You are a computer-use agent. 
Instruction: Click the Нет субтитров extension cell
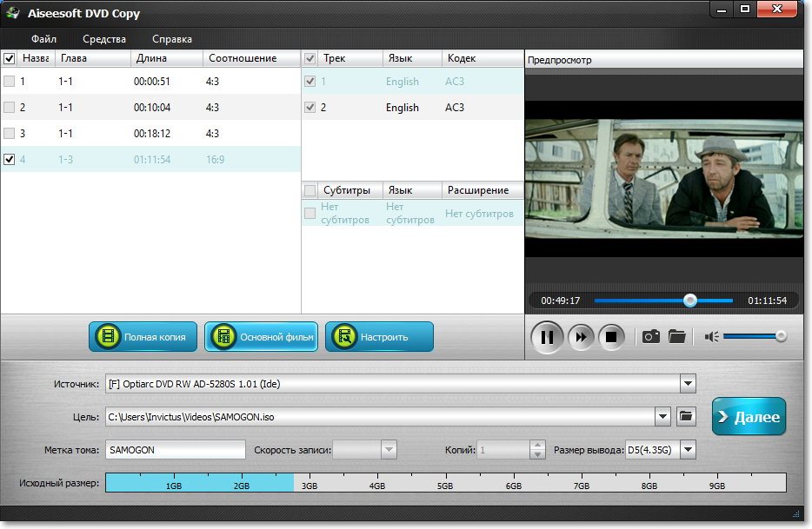click(x=479, y=214)
